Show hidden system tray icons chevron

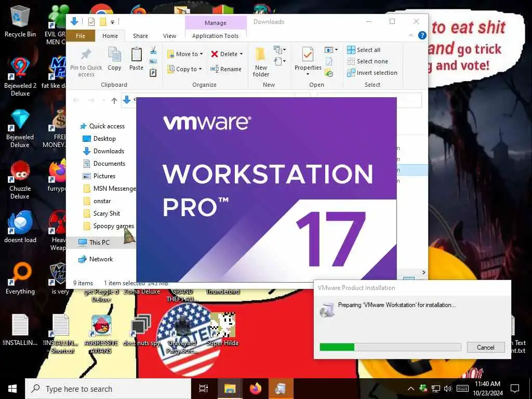tap(410, 389)
